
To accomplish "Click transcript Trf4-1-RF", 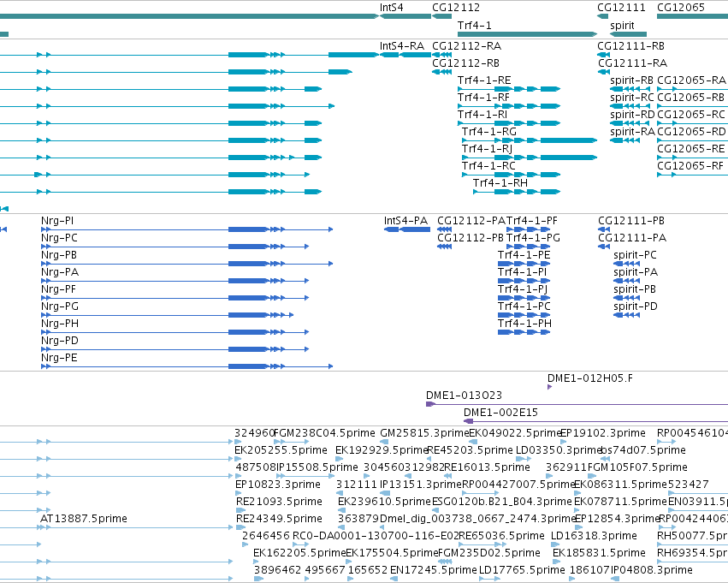I will tap(483, 98).
